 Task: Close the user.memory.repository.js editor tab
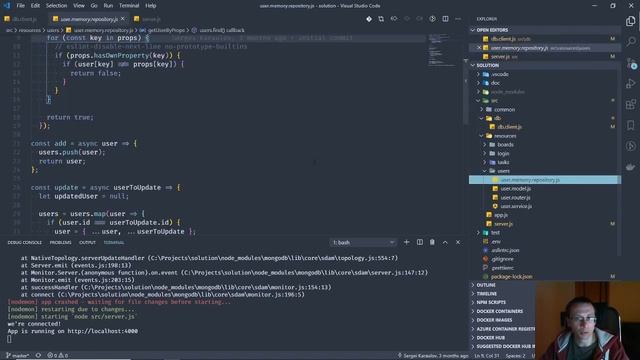coord(122,19)
